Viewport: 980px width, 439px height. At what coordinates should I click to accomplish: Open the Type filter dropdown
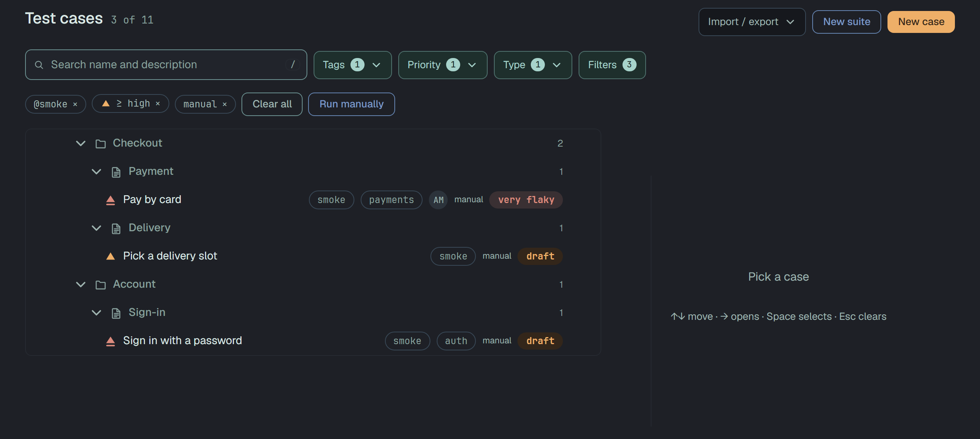click(533, 65)
